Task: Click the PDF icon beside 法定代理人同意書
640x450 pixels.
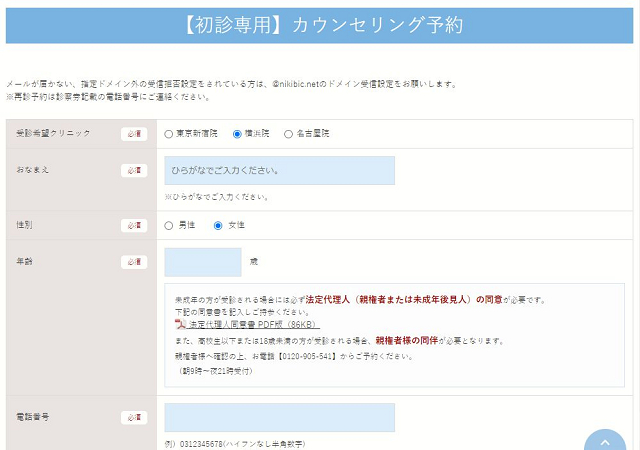Action: click(179, 324)
